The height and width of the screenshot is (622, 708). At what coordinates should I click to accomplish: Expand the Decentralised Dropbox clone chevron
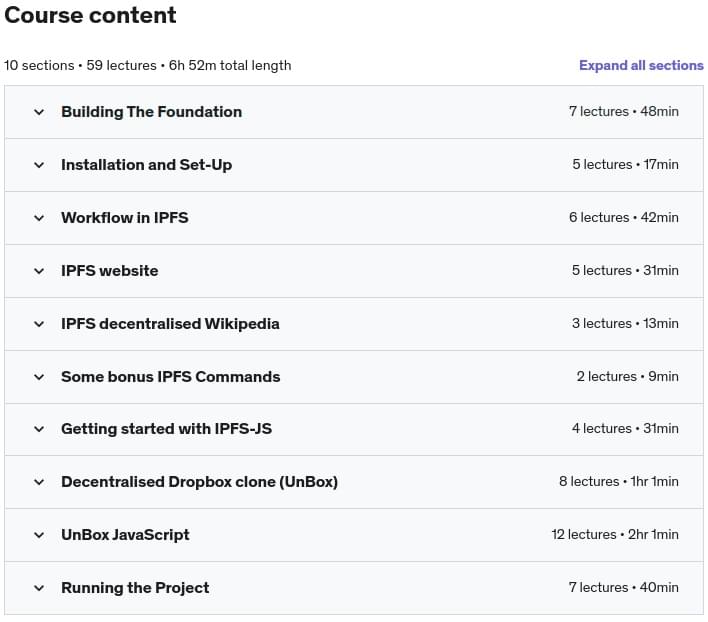[39, 482]
